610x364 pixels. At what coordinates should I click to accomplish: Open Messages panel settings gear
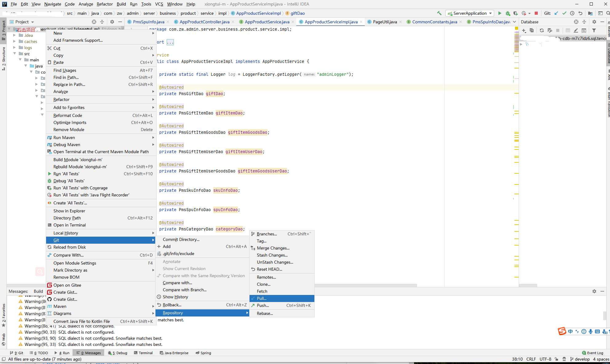(594, 291)
